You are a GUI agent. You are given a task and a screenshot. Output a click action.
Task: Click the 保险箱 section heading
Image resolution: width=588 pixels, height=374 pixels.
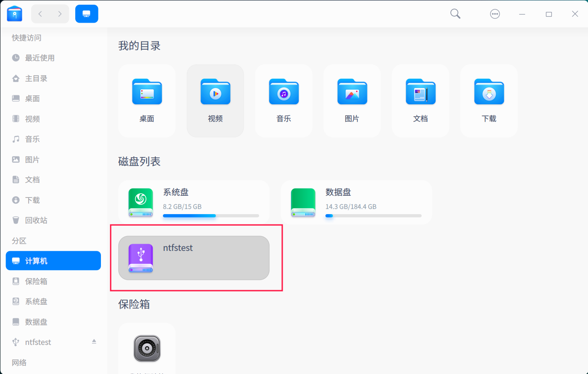pos(134,304)
